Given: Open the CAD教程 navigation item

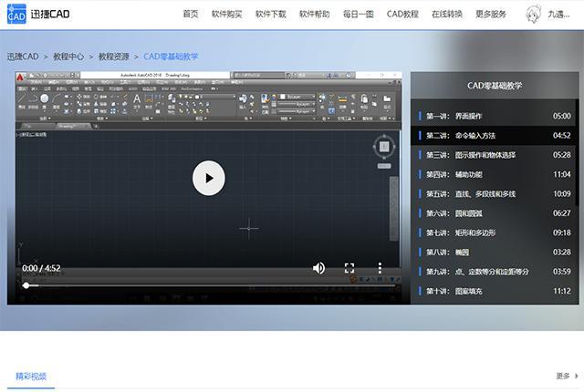Looking at the screenshot, I should (x=402, y=15).
